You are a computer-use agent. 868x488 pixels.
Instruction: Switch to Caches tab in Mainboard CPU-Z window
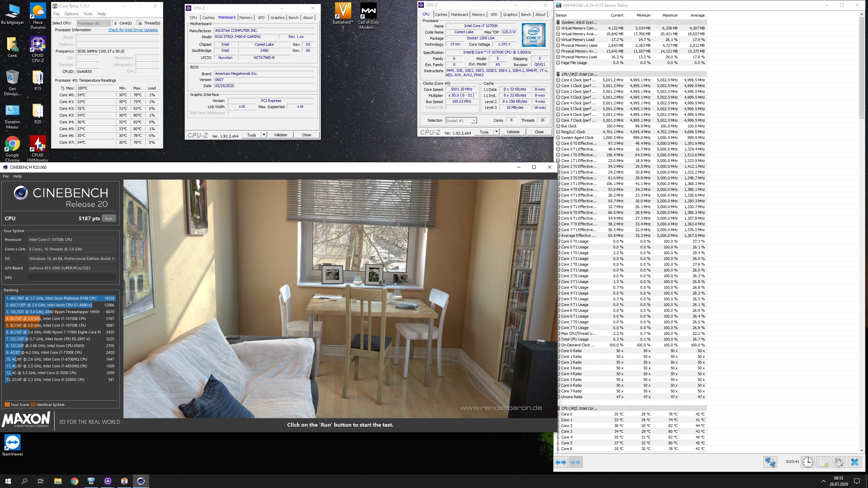coord(208,18)
